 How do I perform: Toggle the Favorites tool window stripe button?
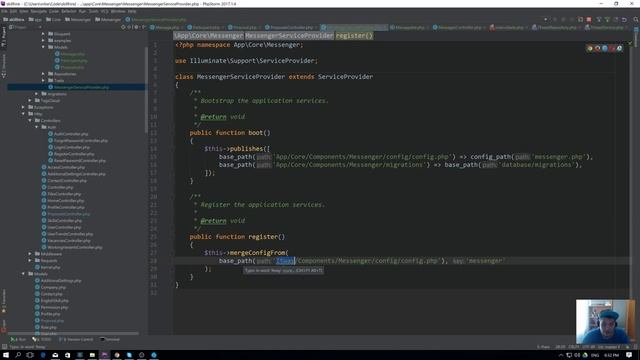click(x=4, y=301)
